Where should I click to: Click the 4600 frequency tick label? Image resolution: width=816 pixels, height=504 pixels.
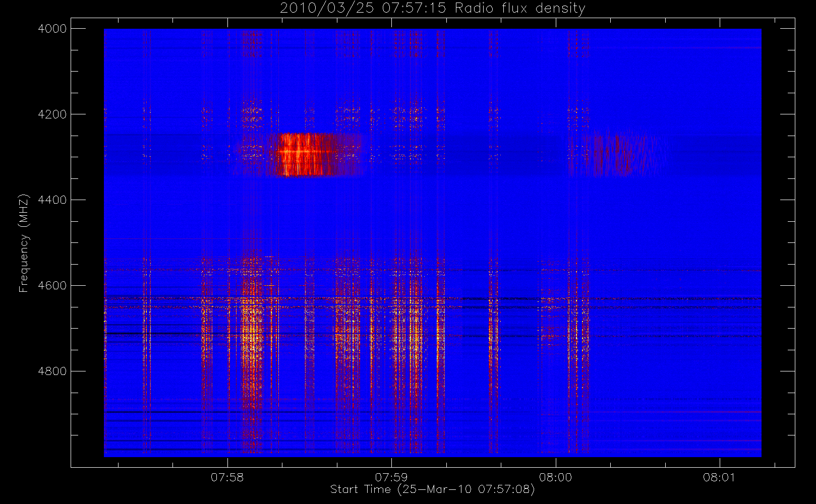52,286
